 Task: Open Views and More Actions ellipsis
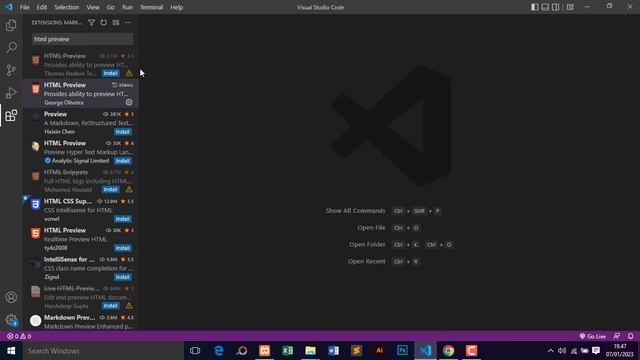coord(128,22)
